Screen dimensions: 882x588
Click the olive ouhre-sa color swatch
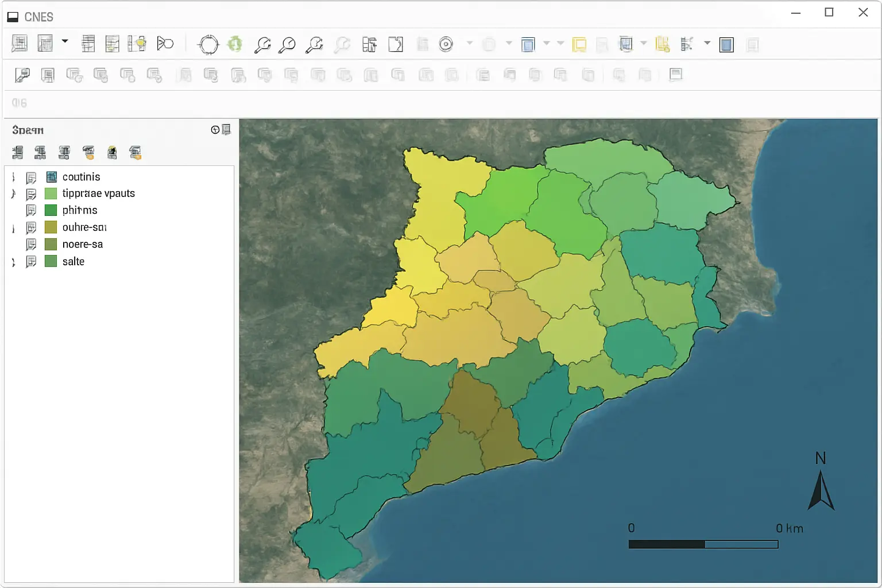coord(51,227)
